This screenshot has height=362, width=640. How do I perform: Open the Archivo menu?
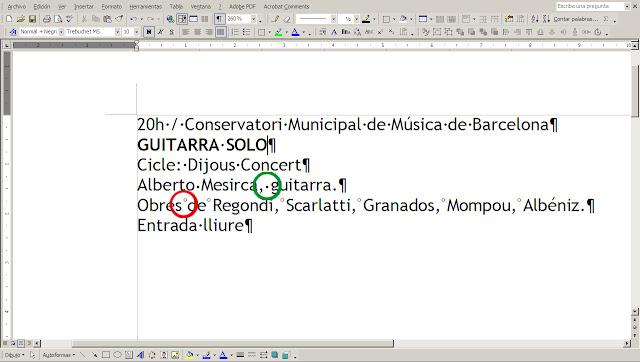point(17,7)
